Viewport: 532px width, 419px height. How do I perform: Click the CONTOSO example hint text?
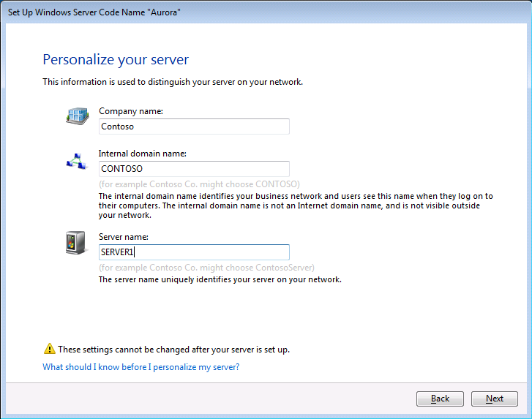(x=199, y=184)
